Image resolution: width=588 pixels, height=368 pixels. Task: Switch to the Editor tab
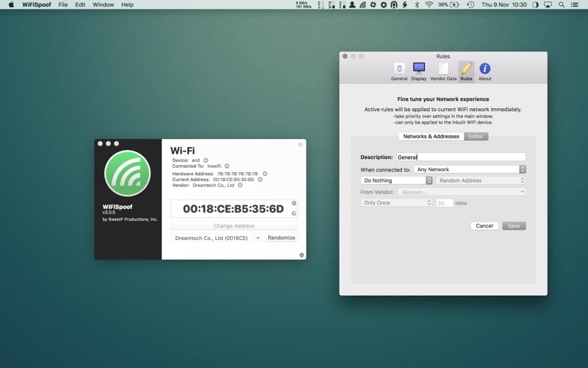(x=476, y=136)
